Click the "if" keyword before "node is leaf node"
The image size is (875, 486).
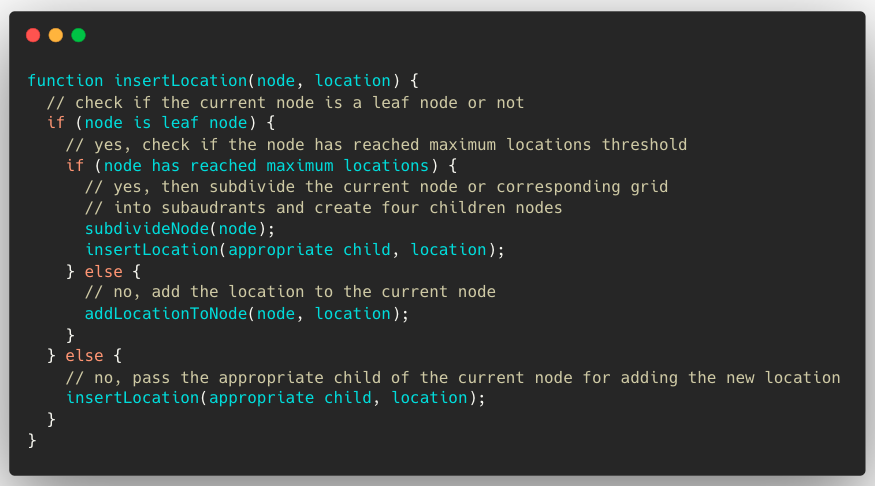point(56,123)
